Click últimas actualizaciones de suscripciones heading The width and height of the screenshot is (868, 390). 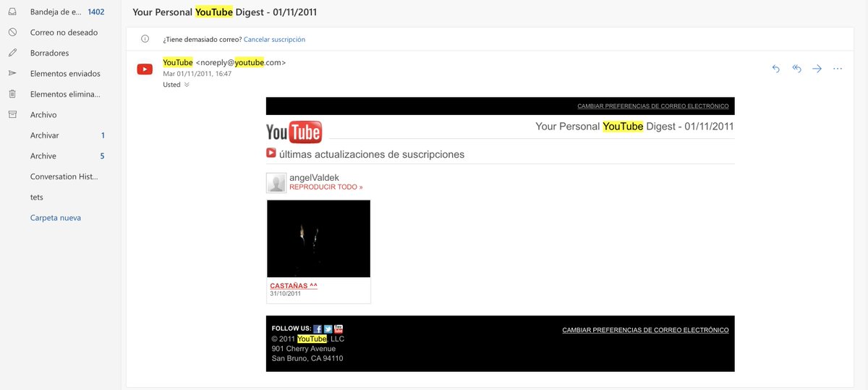pyautogui.click(x=372, y=154)
